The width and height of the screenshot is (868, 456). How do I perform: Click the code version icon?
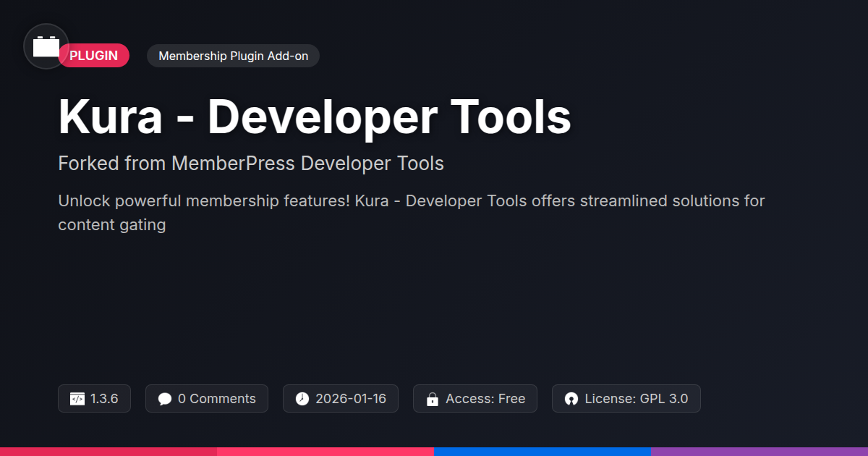pos(77,399)
